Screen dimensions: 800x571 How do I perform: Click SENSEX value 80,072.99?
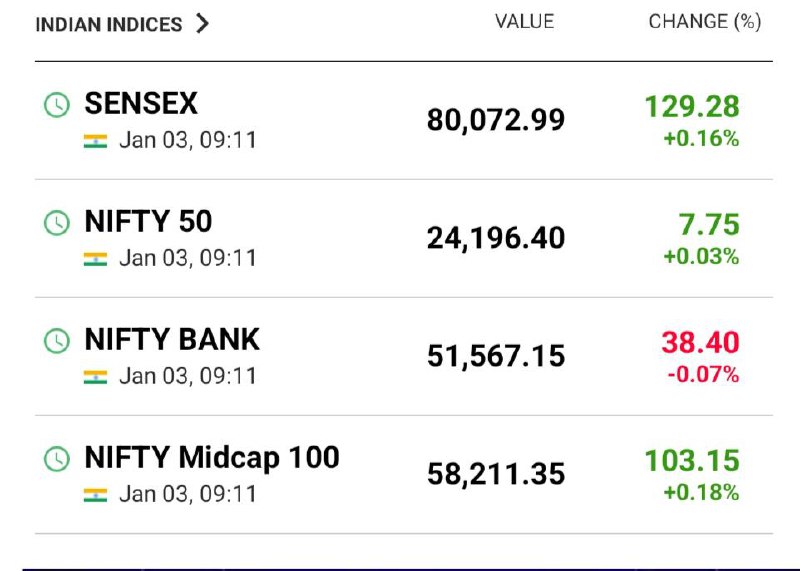(496, 120)
